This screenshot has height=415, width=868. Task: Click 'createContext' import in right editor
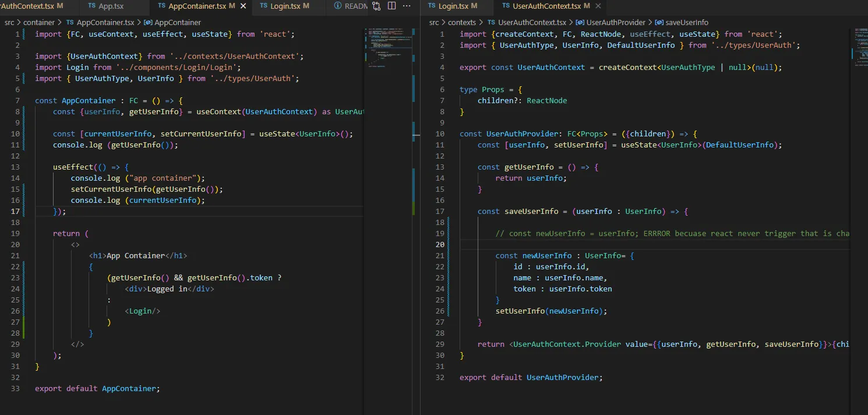(x=525, y=34)
